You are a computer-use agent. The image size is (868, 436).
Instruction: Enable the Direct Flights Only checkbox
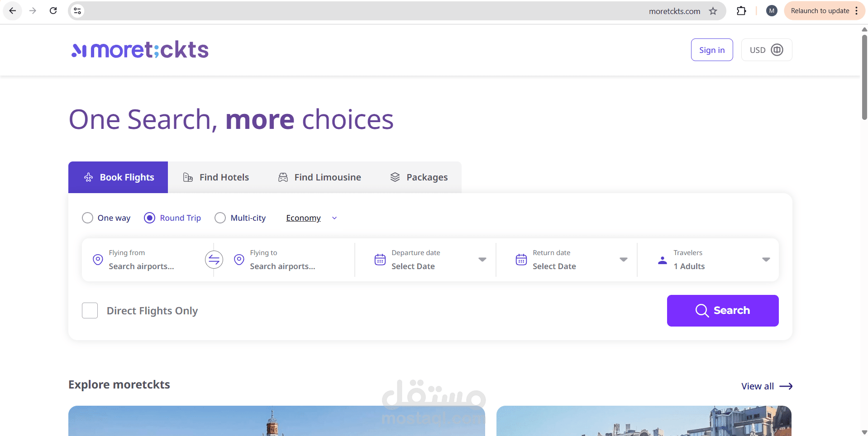coord(90,311)
